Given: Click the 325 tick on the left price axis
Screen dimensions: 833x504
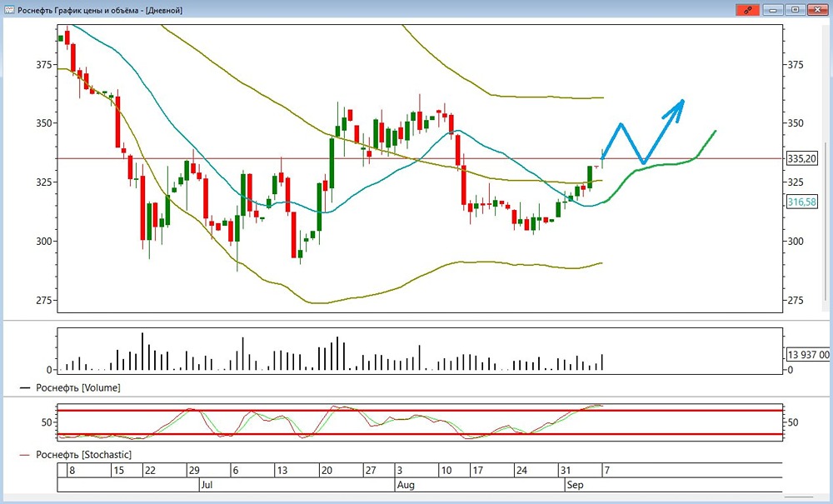Looking at the screenshot, I should pyautogui.click(x=44, y=182).
